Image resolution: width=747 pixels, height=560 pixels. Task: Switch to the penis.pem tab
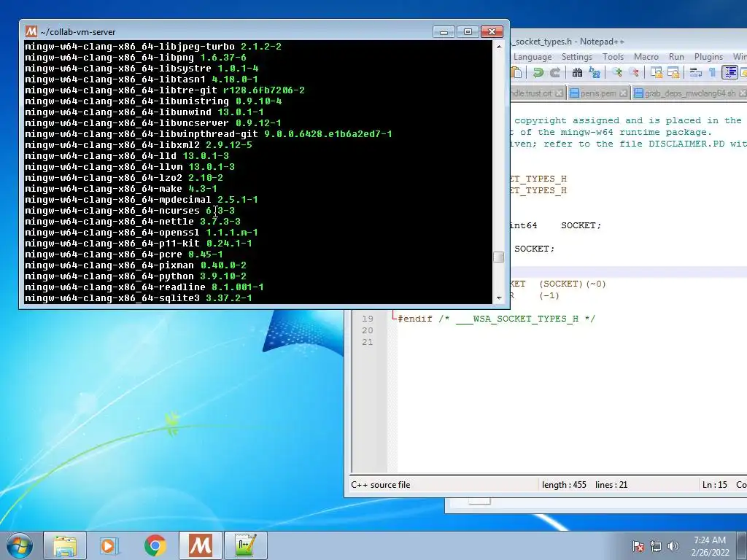(x=599, y=93)
